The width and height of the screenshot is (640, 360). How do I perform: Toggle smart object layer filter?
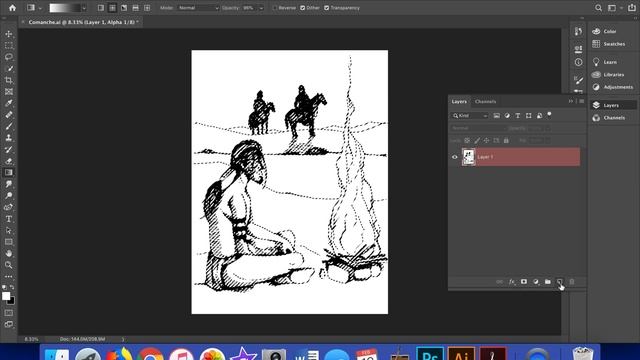coord(539,116)
